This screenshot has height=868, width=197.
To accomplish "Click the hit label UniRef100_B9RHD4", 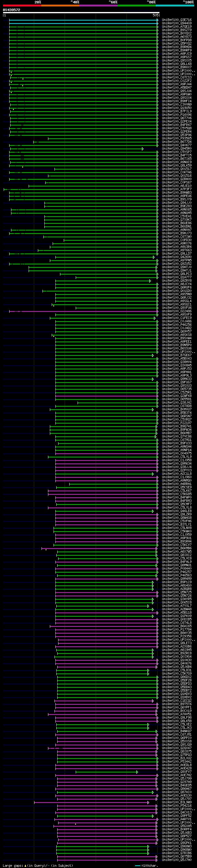I will coord(177,47).
